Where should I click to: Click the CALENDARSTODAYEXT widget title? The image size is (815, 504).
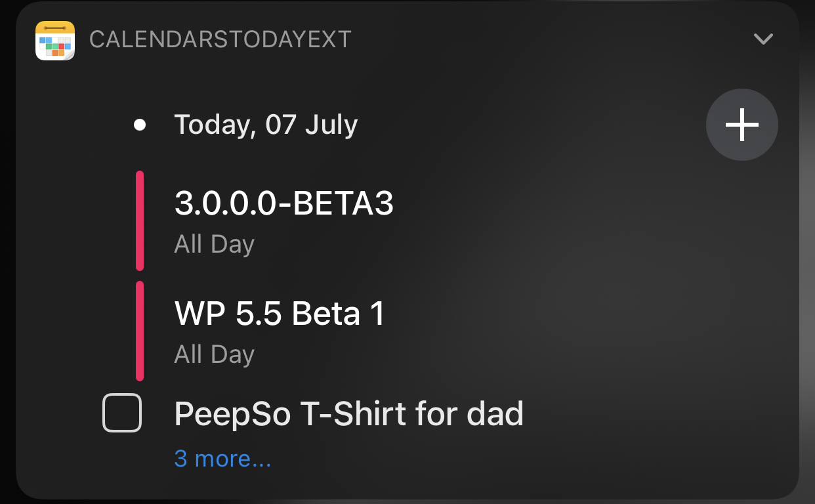(220, 40)
